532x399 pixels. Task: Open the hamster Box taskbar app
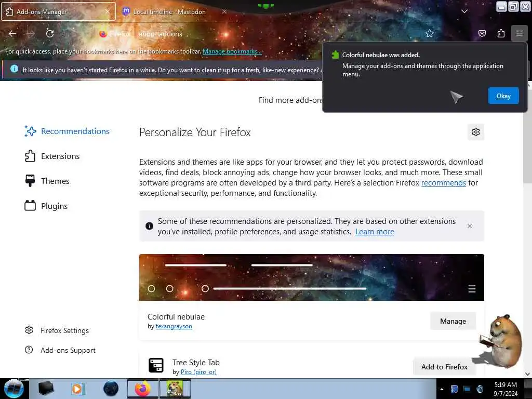click(175, 389)
